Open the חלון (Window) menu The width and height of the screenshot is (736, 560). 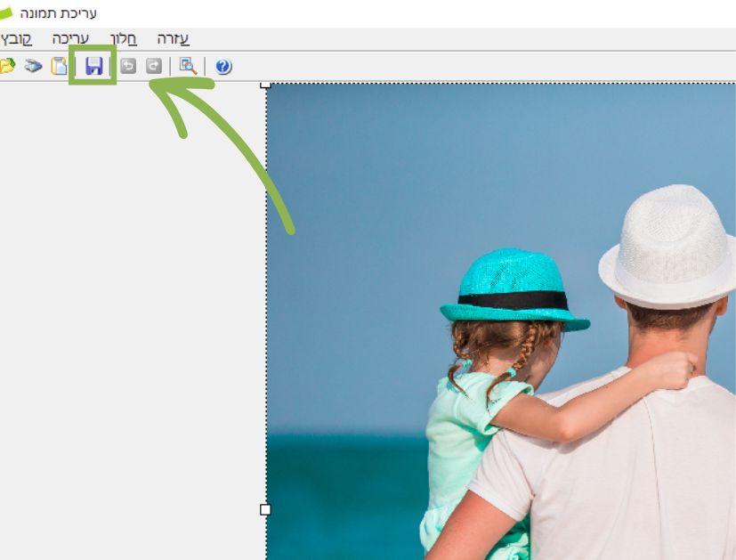pos(123,39)
